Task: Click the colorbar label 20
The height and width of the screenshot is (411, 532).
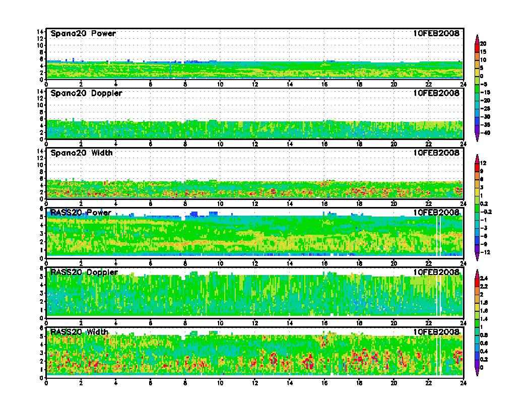Action: point(483,44)
